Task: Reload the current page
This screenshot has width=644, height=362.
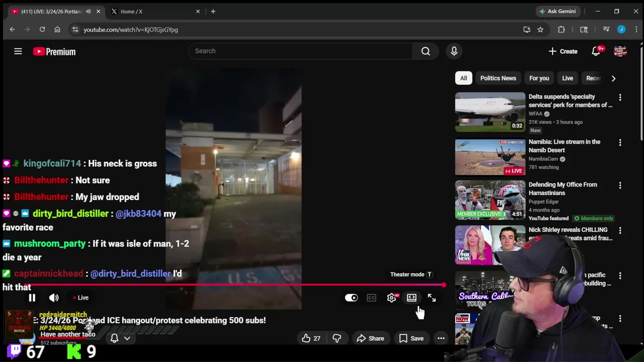Action: coord(42,30)
